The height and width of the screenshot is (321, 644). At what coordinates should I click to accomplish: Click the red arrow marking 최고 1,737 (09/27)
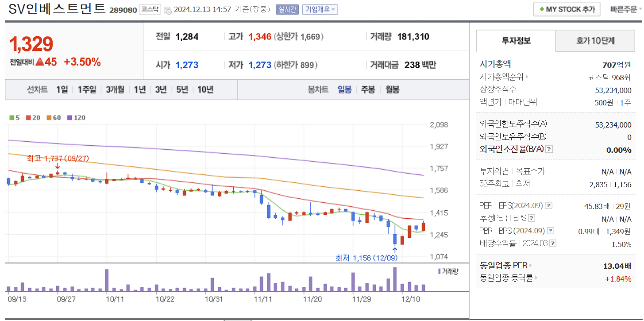click(57, 167)
